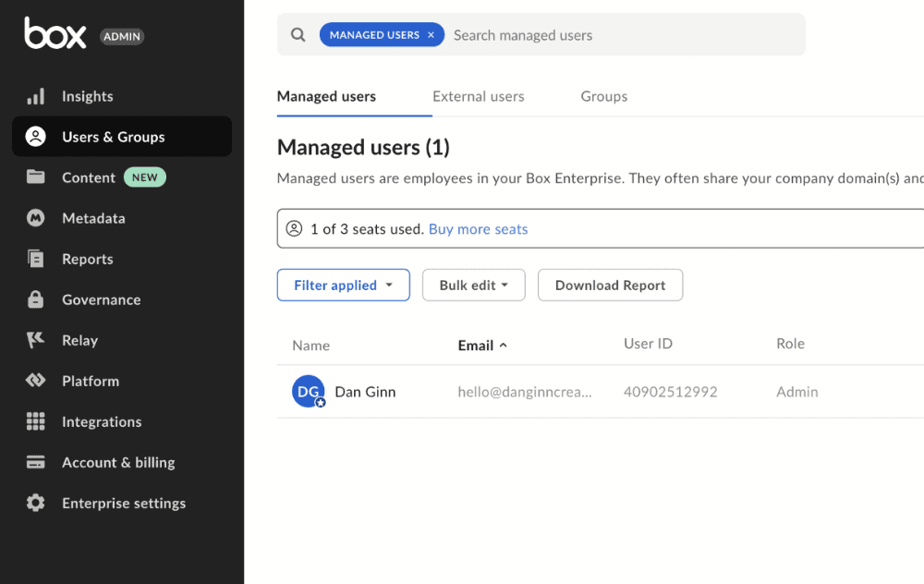
Task: Select the Managed users tab
Action: pyautogui.click(x=326, y=96)
